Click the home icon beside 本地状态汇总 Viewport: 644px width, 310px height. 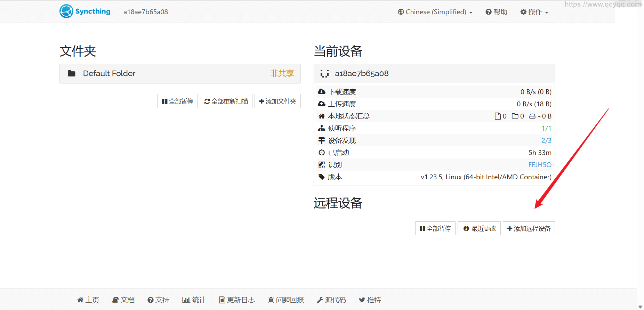(x=322, y=116)
